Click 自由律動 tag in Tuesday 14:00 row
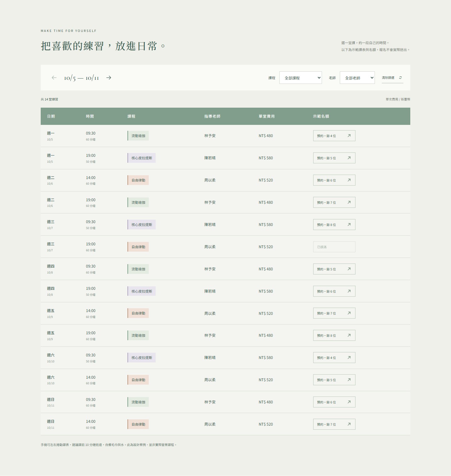 [138, 180]
